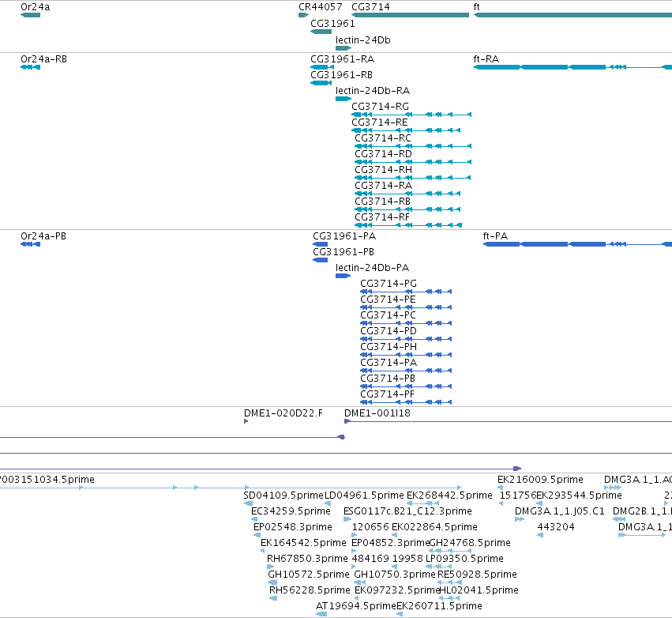The image size is (672, 618).
Task: Select the CG3714-RD transcript
Action: pyautogui.click(x=413, y=162)
